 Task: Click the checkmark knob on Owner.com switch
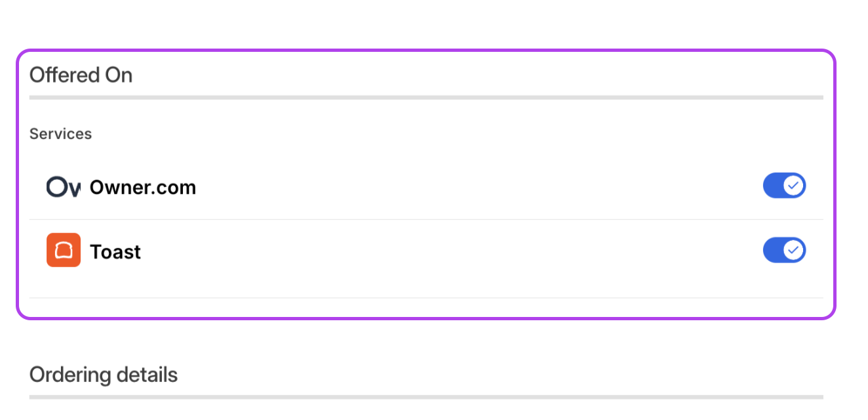point(793,186)
